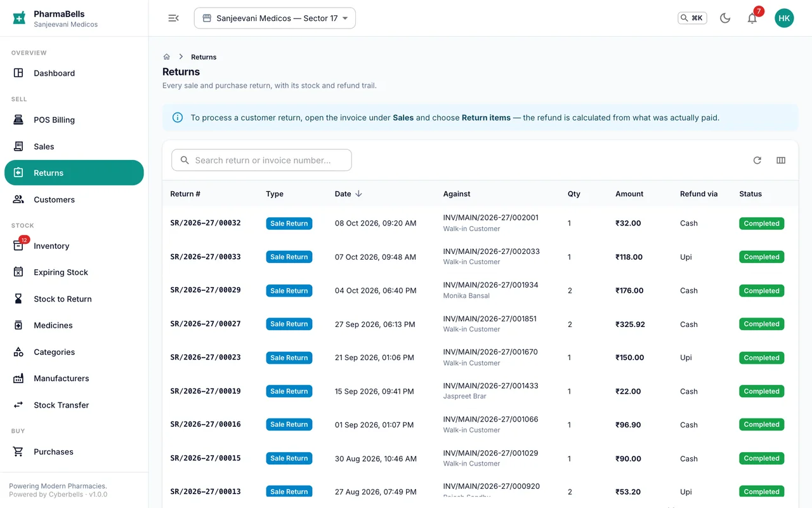Open the HK user avatar menu
The width and height of the screenshot is (812, 508).
click(x=784, y=18)
